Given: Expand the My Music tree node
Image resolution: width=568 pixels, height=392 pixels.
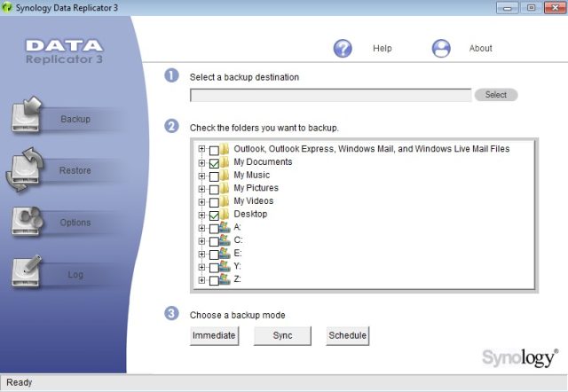Looking at the screenshot, I should click(201, 176).
